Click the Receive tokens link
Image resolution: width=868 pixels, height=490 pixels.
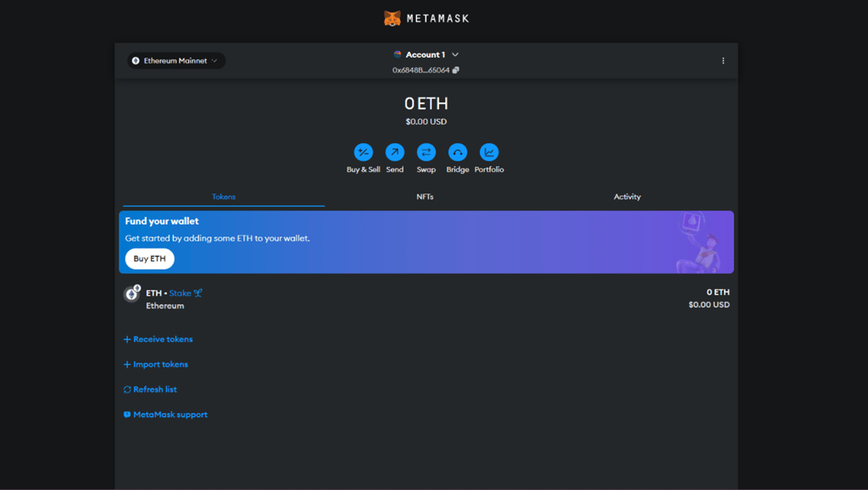tap(159, 339)
